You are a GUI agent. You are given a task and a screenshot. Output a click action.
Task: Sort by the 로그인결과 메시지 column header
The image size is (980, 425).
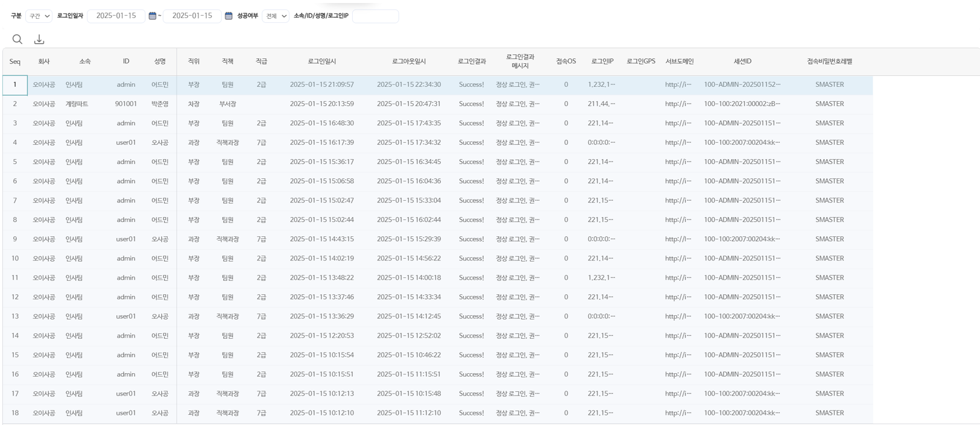click(x=520, y=61)
